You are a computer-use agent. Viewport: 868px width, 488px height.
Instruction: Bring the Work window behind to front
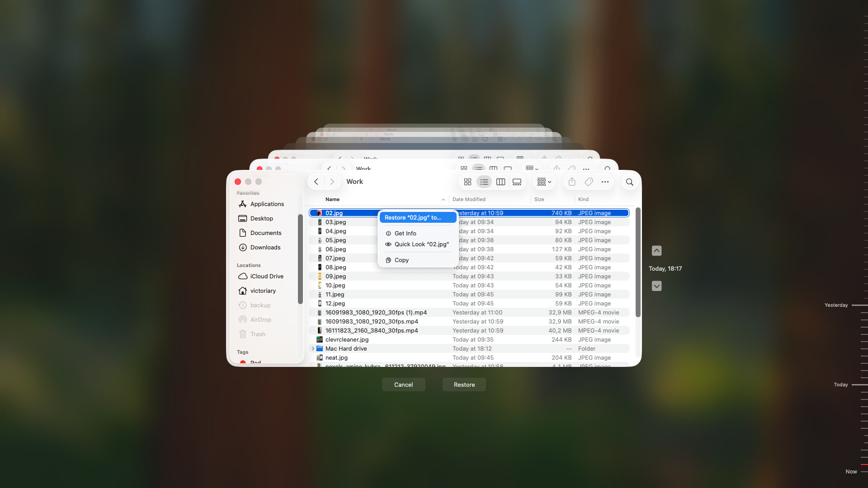pyautogui.click(x=434, y=165)
